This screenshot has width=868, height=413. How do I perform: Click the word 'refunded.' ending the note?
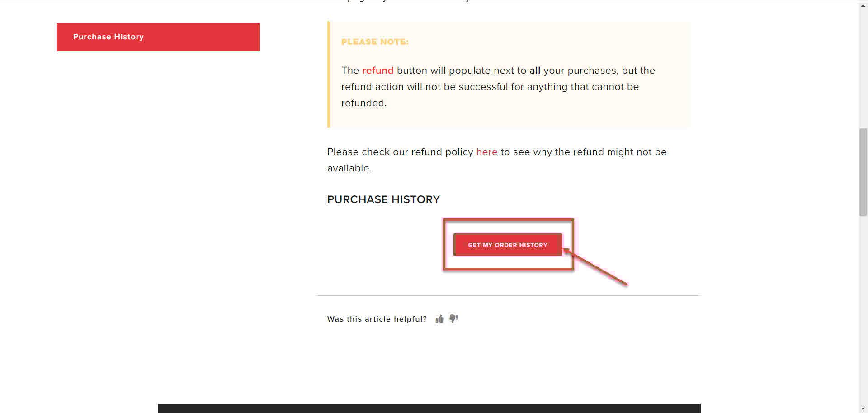[x=363, y=103]
